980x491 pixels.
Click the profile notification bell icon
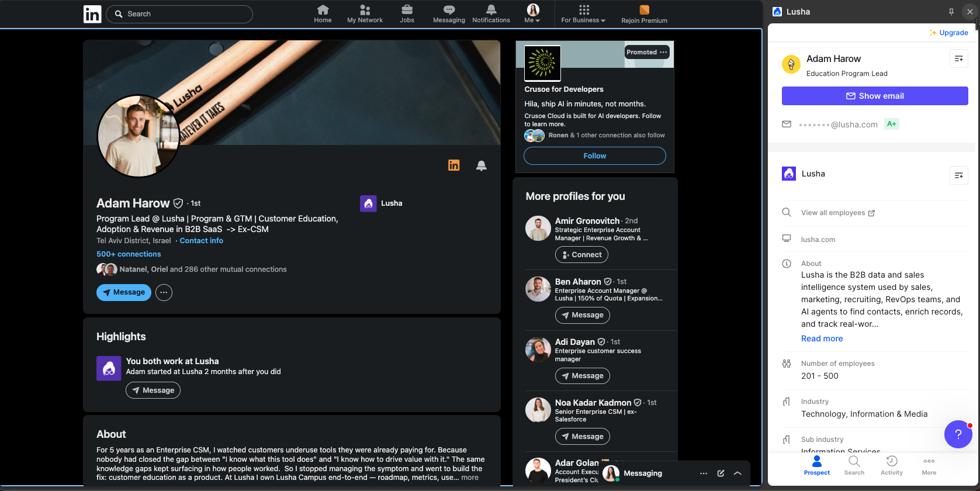[x=481, y=165]
